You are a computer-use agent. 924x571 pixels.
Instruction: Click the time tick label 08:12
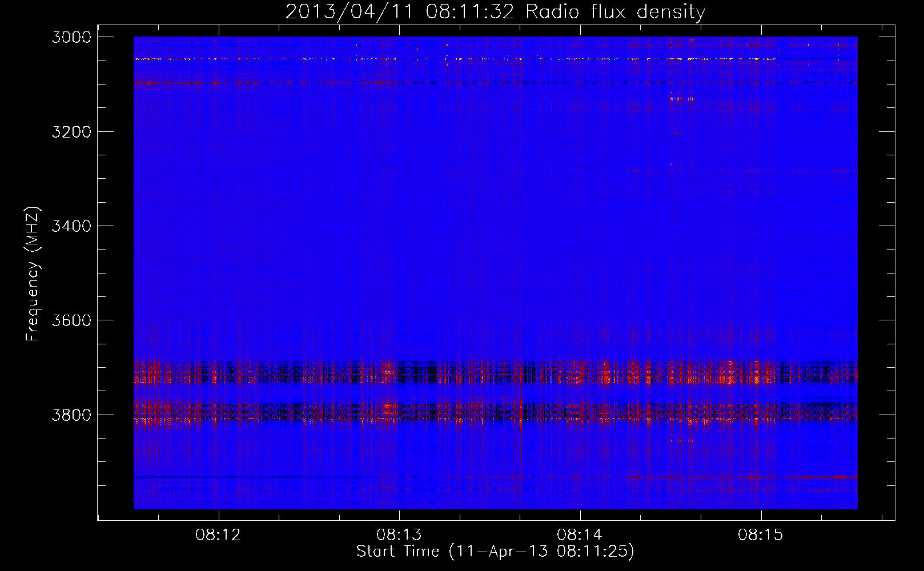(x=218, y=535)
